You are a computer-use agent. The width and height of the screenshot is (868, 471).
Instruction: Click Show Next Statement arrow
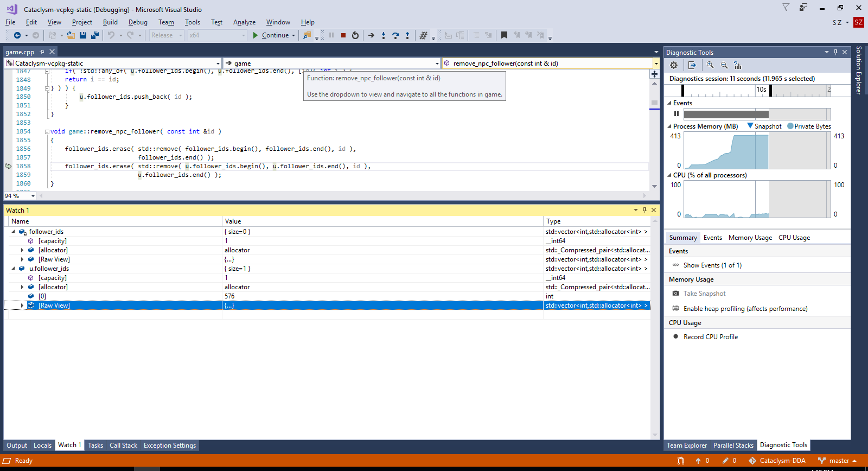pos(371,35)
